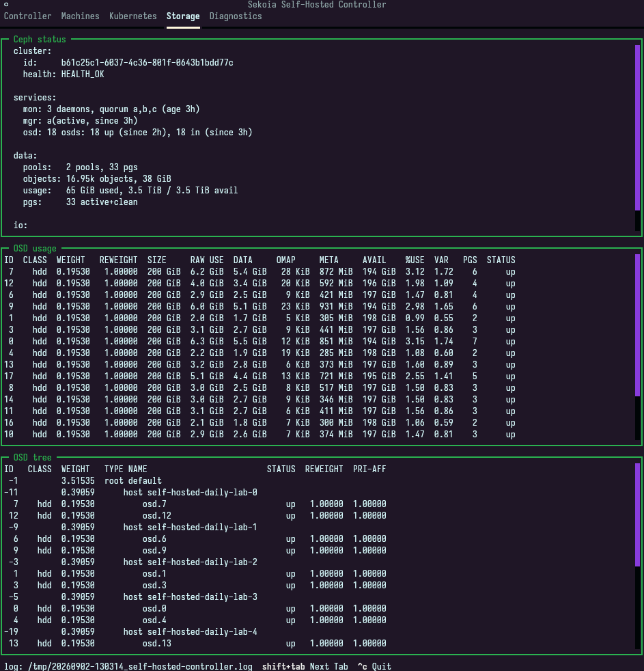Click the 16.95k objects line

[x=97, y=178]
